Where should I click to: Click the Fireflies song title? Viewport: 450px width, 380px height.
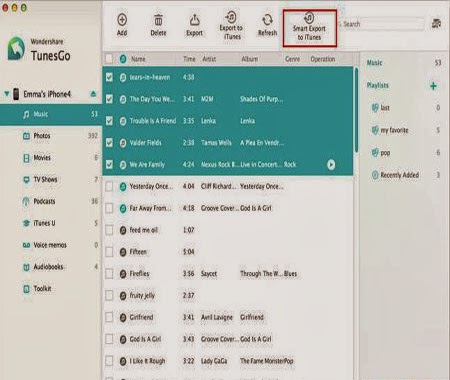pyautogui.click(x=139, y=274)
